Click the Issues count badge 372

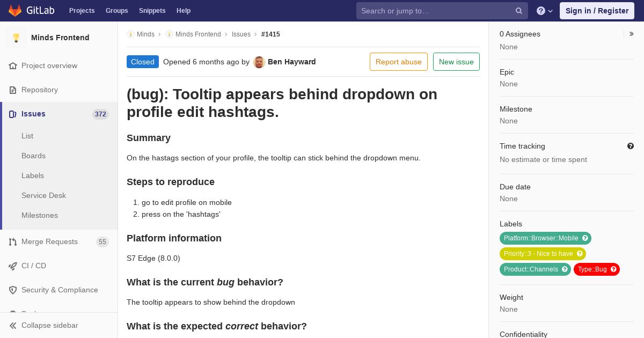[x=100, y=114]
